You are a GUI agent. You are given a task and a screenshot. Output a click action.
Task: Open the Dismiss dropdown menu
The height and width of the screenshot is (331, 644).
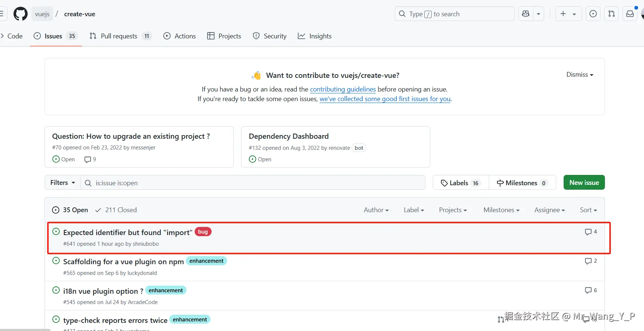[579, 75]
